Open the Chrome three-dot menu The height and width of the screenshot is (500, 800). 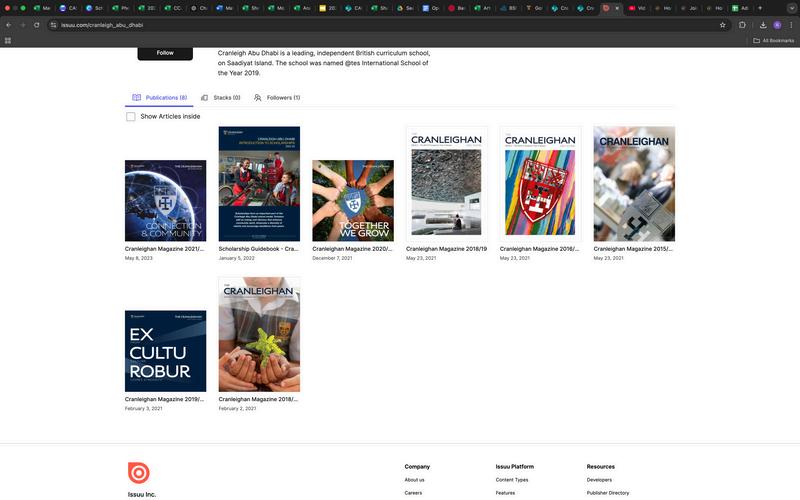click(791, 24)
